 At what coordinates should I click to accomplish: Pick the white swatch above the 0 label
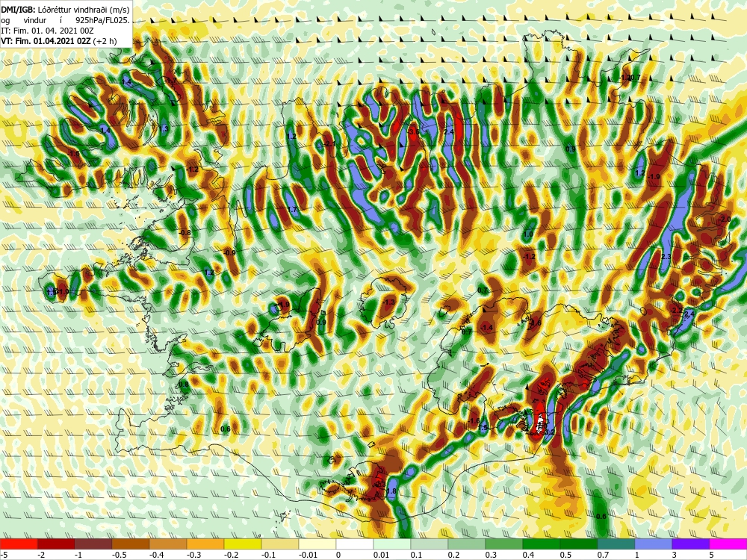[x=355, y=544]
